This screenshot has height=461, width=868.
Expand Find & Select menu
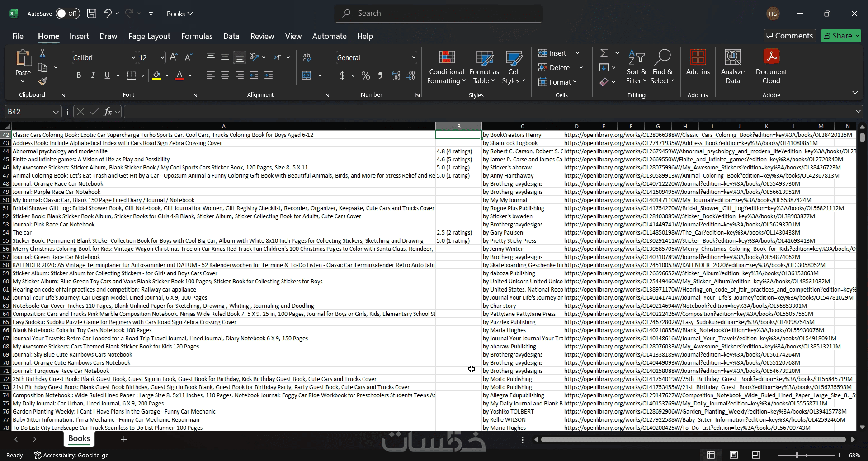point(662,67)
